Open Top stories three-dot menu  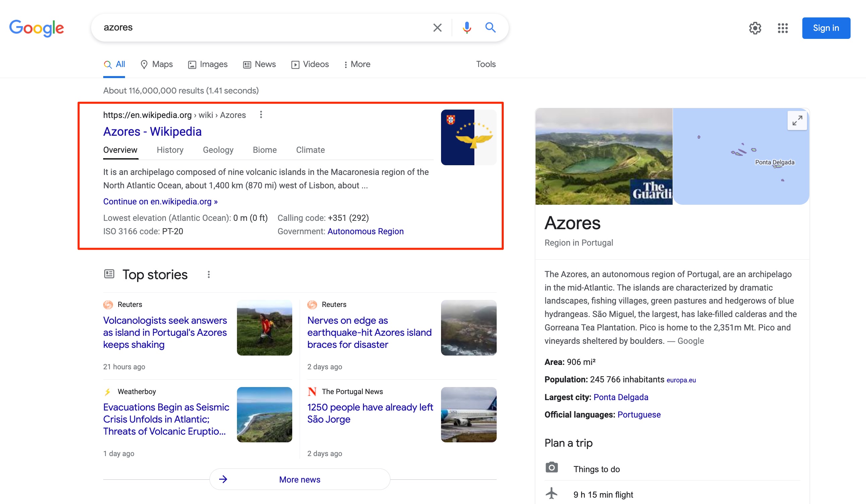click(208, 275)
